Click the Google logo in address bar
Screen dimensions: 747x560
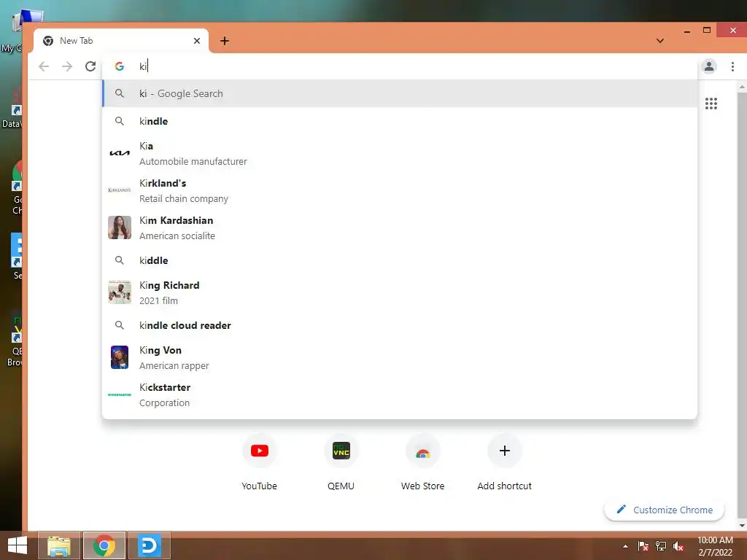pos(120,66)
